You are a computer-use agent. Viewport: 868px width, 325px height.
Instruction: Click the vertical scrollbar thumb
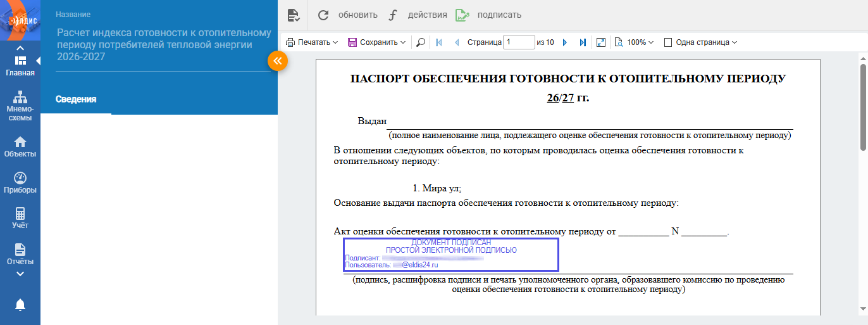click(864, 106)
